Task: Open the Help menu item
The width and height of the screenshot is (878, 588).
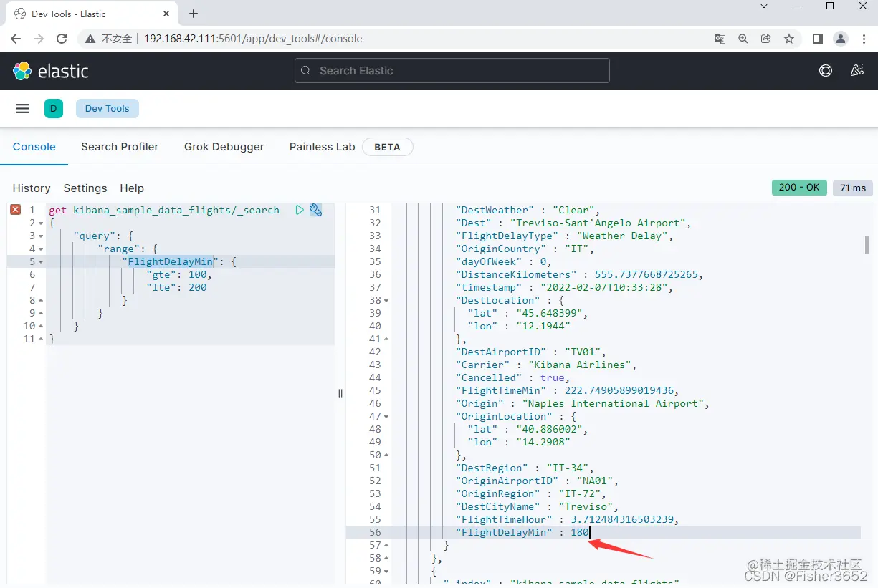Action: pyautogui.click(x=132, y=188)
